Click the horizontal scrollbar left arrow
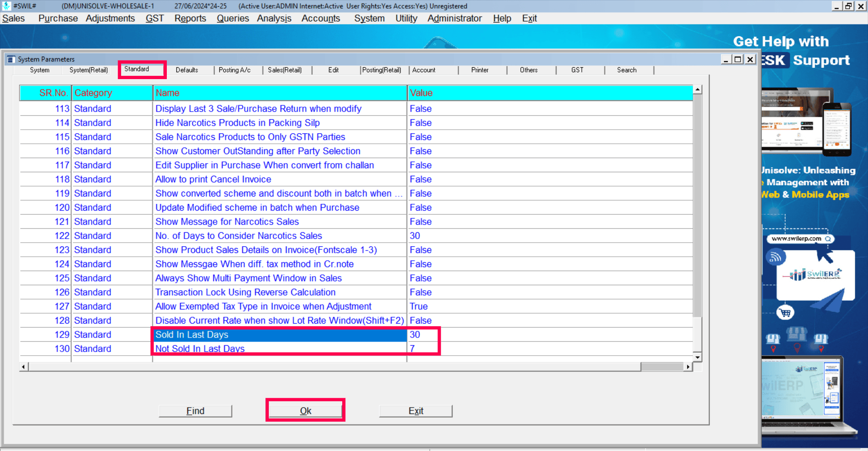 point(24,366)
